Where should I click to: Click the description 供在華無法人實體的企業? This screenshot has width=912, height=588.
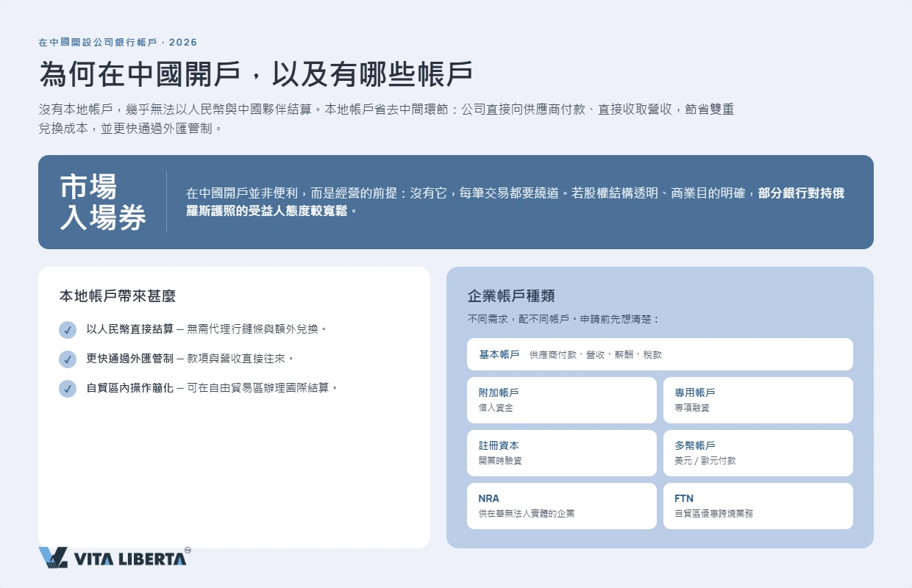tap(527, 514)
